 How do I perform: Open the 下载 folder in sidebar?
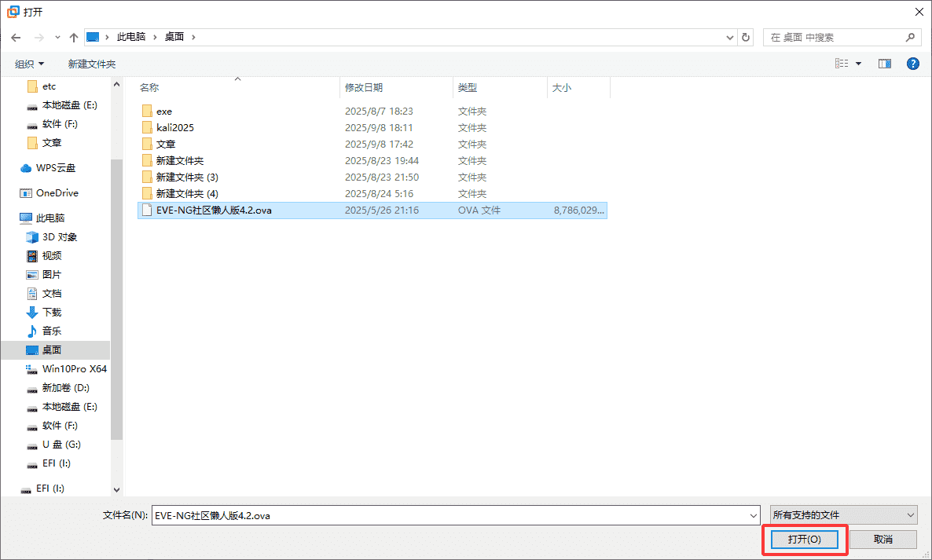[52, 313]
